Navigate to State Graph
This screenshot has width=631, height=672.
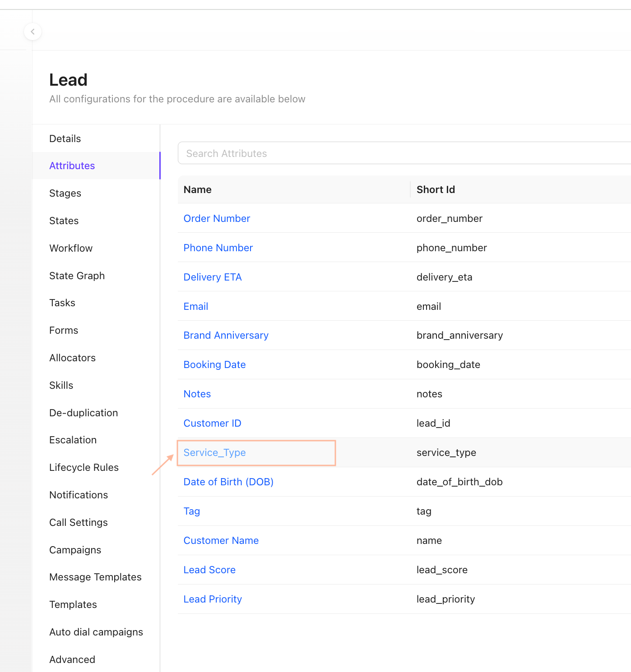(x=77, y=276)
